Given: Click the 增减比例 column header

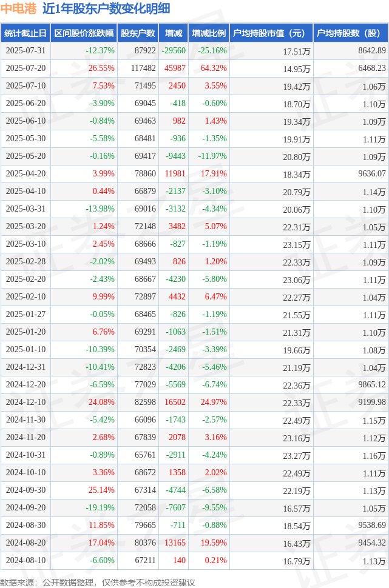Looking at the screenshot, I should [x=209, y=33].
